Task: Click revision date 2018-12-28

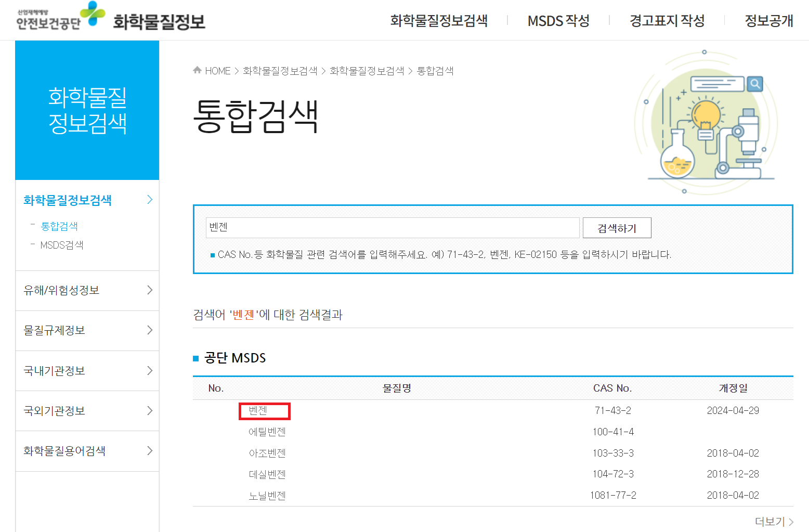Action: tap(733, 474)
